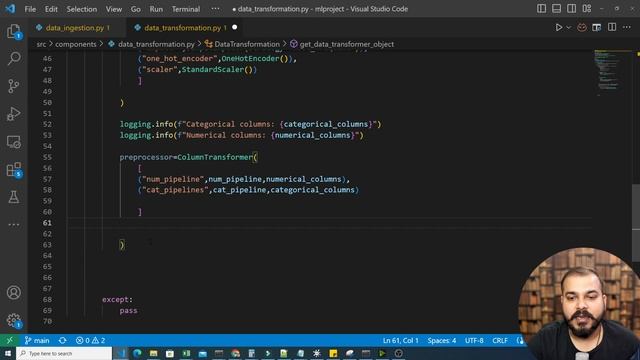Open Excel from the taskbar
This screenshot has height=360, width=640.
(x=186, y=353)
